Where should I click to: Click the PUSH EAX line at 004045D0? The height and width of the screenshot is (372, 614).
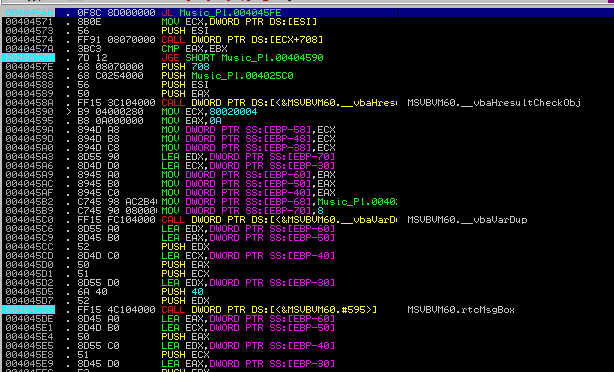point(185,265)
